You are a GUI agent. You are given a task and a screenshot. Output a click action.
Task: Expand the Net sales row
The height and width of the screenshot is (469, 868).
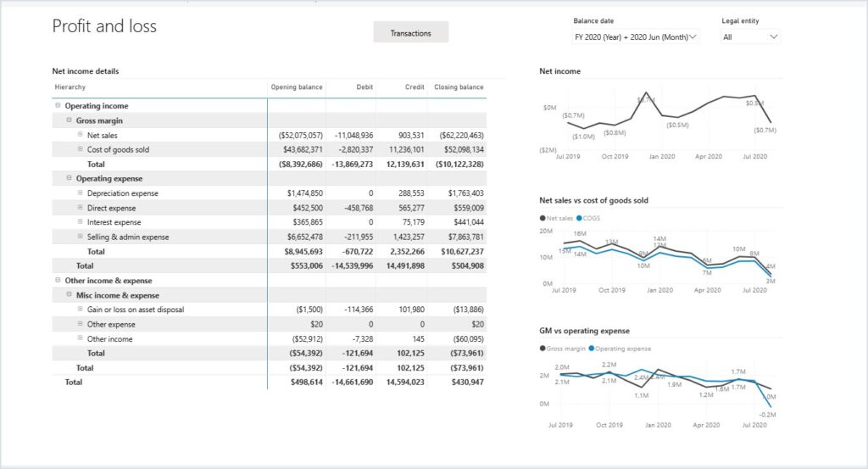click(81, 135)
